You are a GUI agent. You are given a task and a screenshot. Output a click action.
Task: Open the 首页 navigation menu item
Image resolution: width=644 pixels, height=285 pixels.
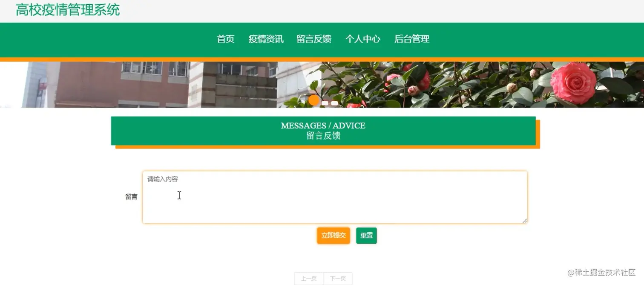[225, 39]
